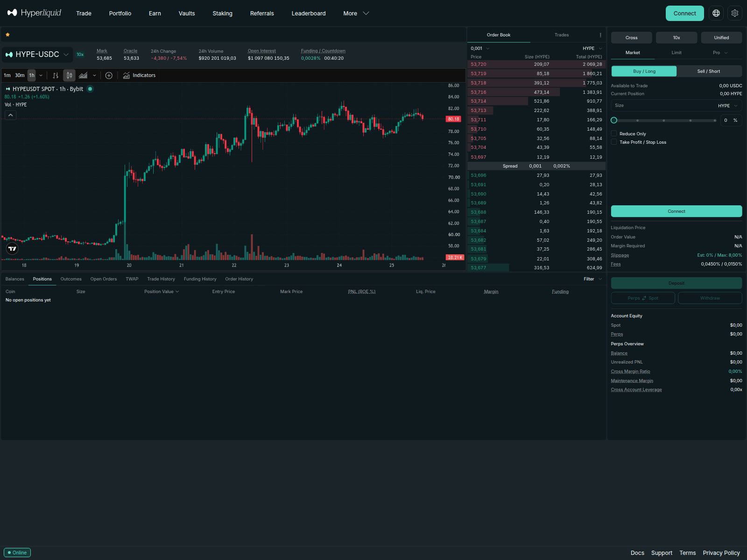Open the Open Orders tab

click(104, 279)
